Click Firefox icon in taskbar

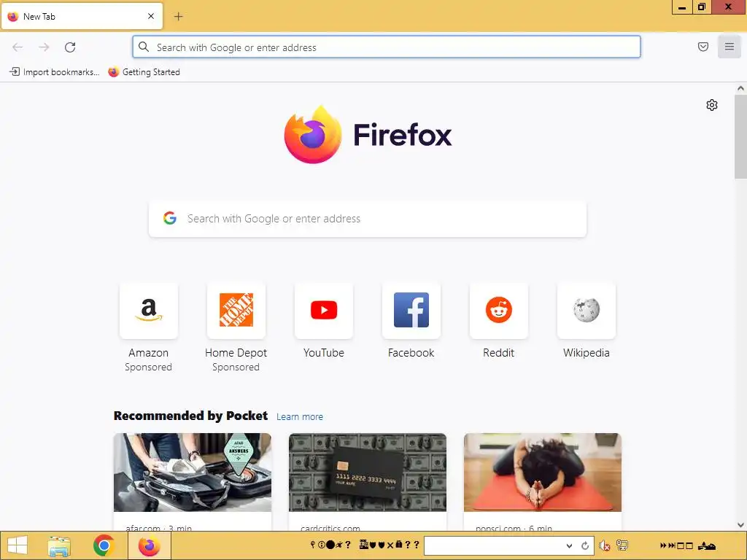149,545
